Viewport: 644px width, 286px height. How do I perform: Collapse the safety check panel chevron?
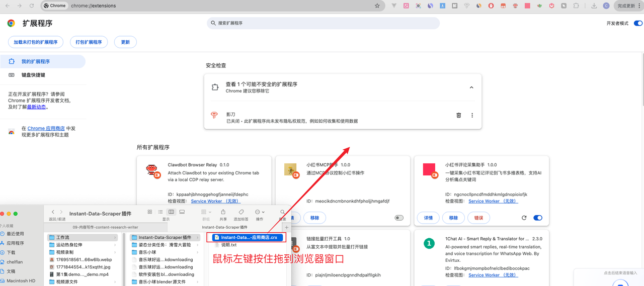[471, 87]
